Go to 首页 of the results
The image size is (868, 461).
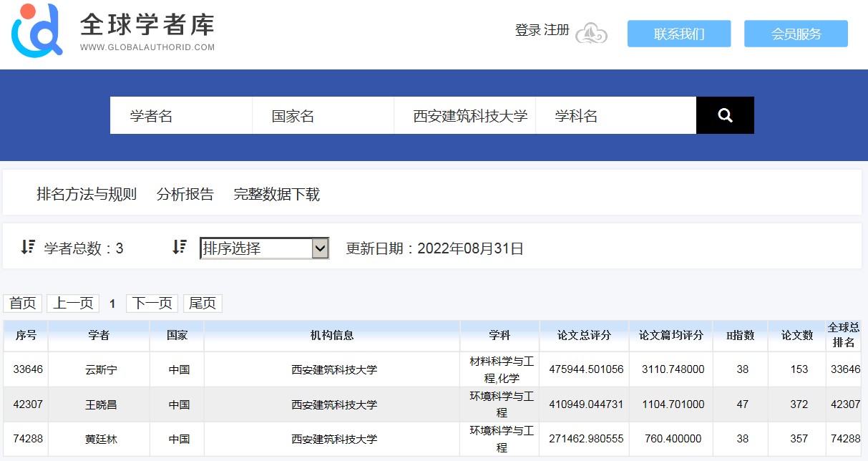(23, 304)
